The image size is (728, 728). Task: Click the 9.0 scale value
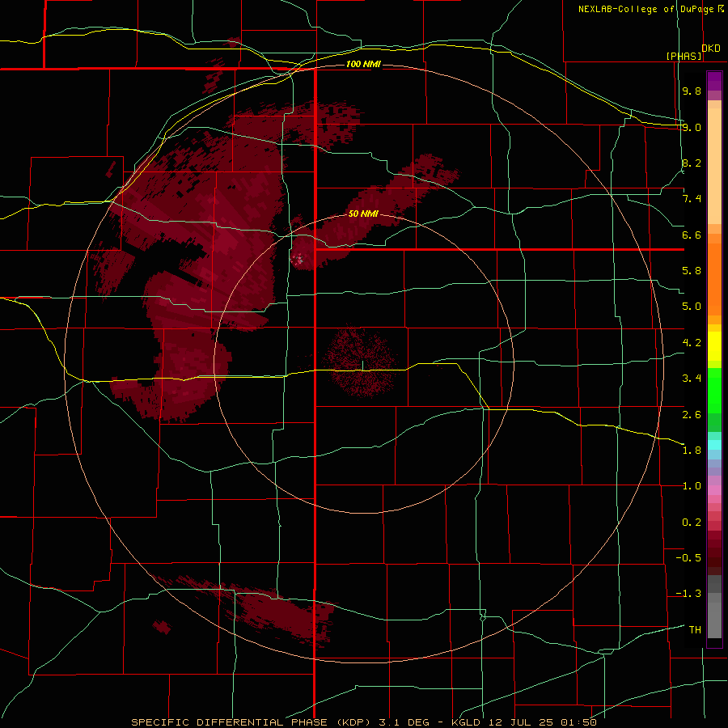point(692,127)
